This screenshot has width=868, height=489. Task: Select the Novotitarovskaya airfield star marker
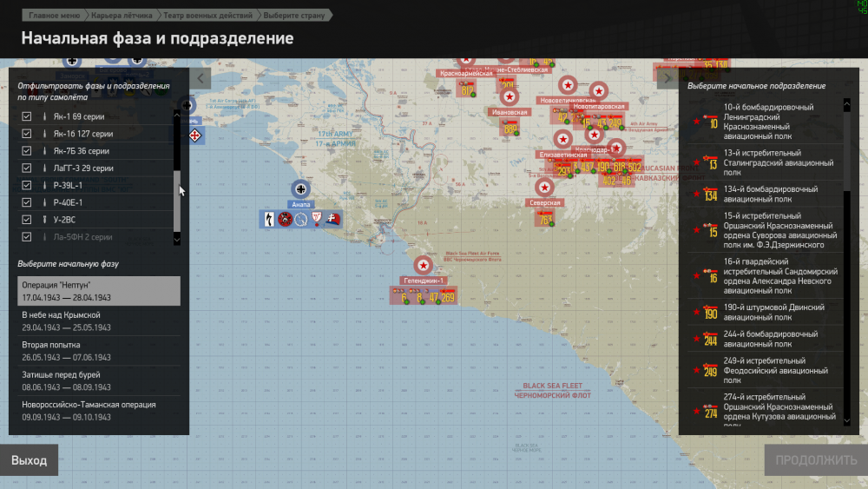pos(598,91)
